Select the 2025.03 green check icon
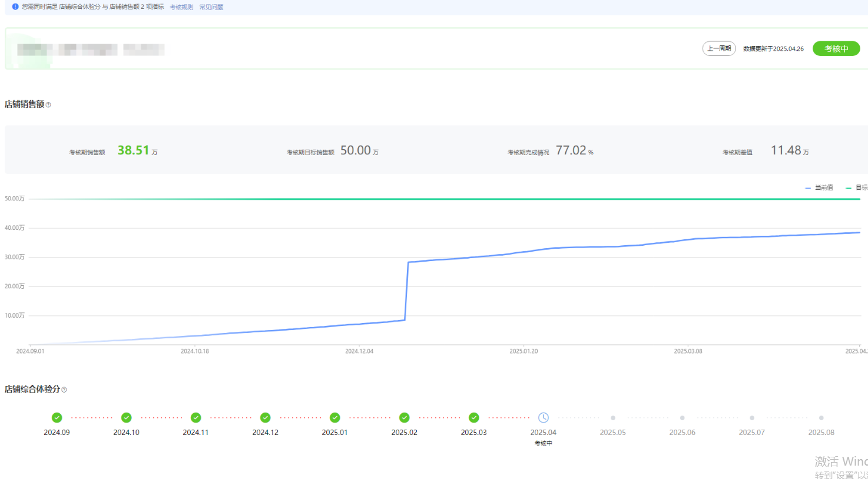 [474, 418]
